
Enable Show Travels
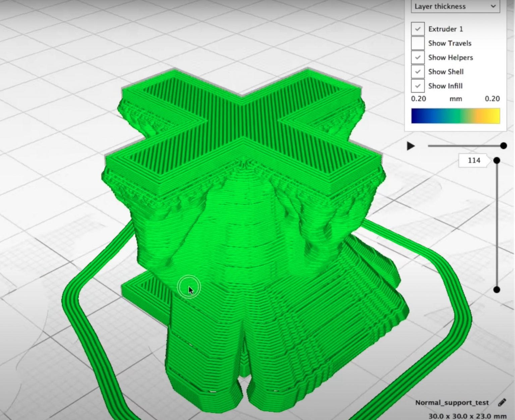click(417, 43)
